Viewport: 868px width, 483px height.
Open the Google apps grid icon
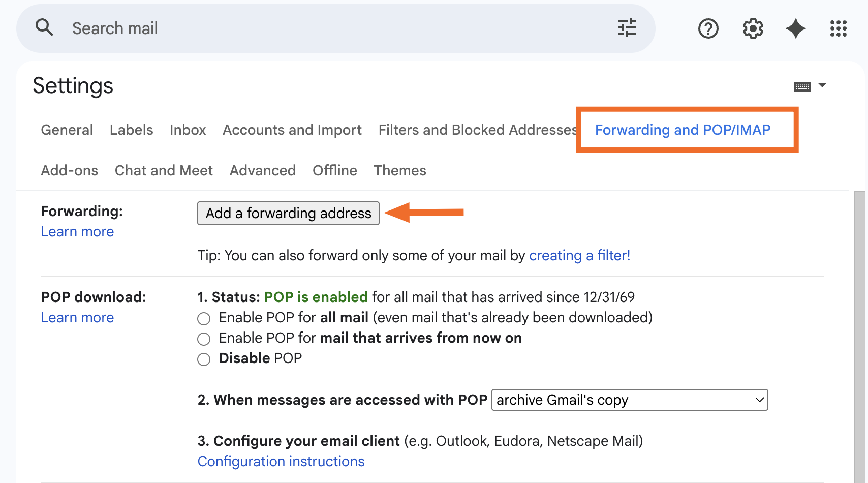[838, 28]
